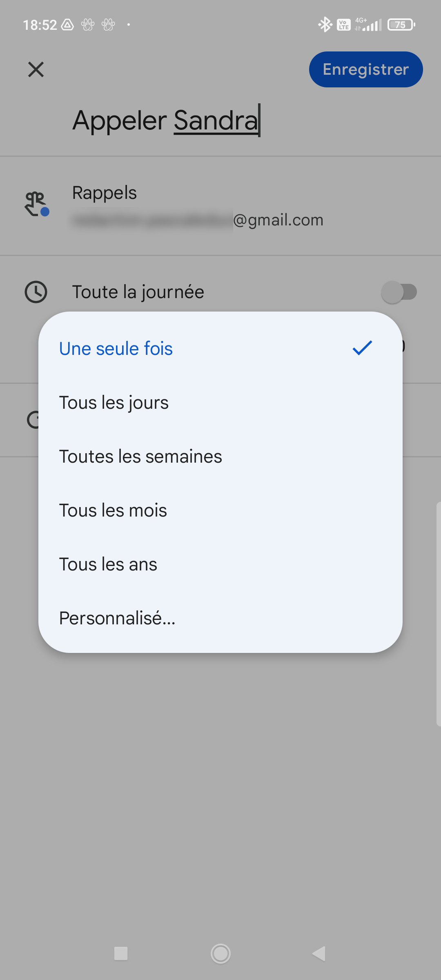Tap the Enregistrer save button
This screenshot has height=980, width=441.
[x=365, y=69]
